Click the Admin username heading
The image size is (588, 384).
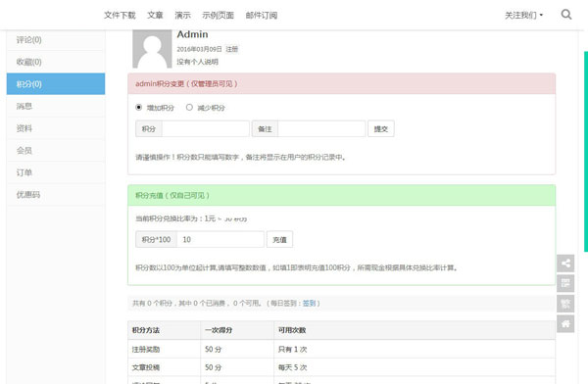point(192,34)
